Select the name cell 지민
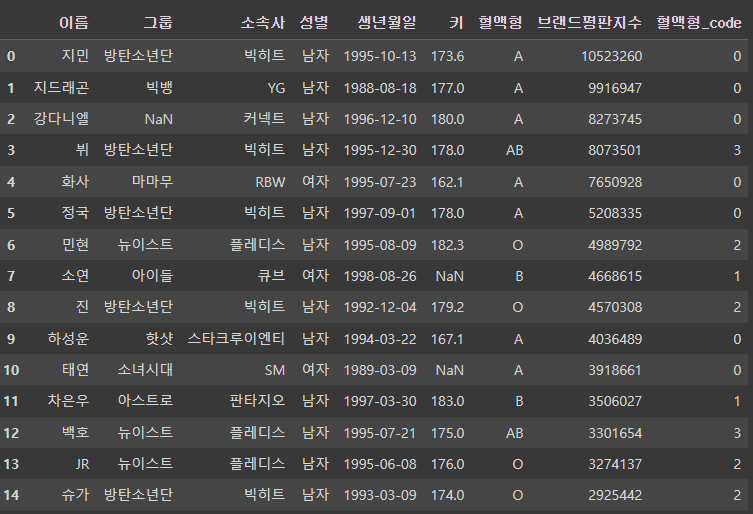The width and height of the screenshot is (753, 514). (x=75, y=56)
